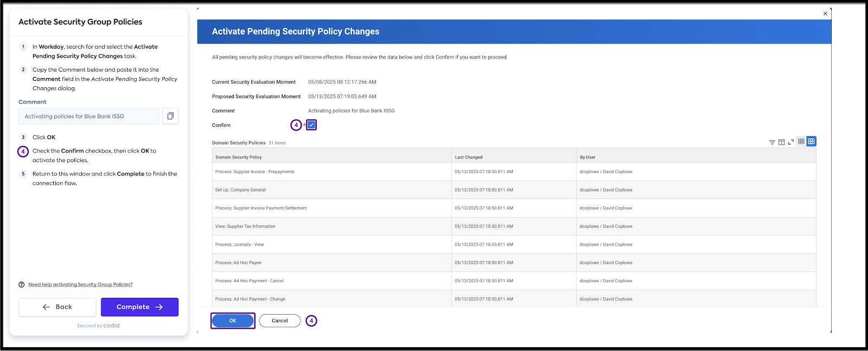The image size is (868, 351).
Task: Copy the comment text with copy icon
Action: point(170,116)
